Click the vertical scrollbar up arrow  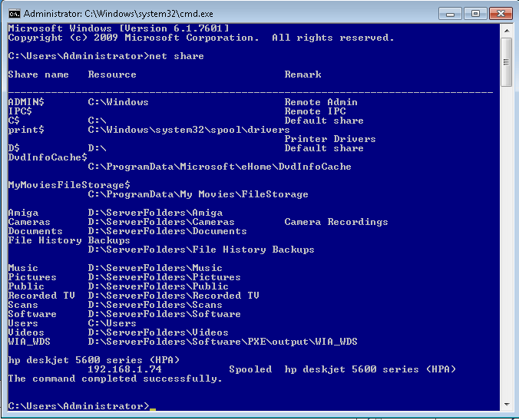pyautogui.click(x=506, y=30)
